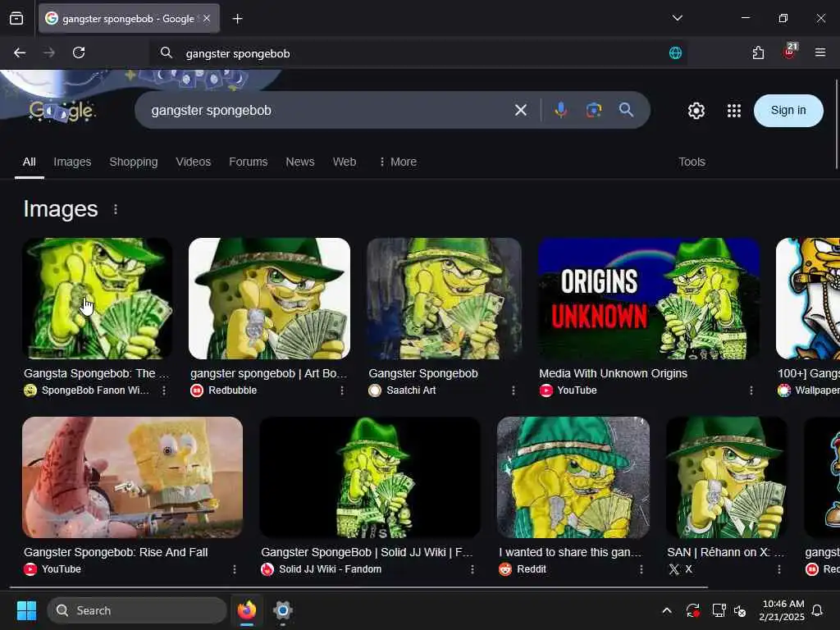The width and height of the screenshot is (840, 630).
Task: Open options beside Images heading
Action: pos(116,209)
